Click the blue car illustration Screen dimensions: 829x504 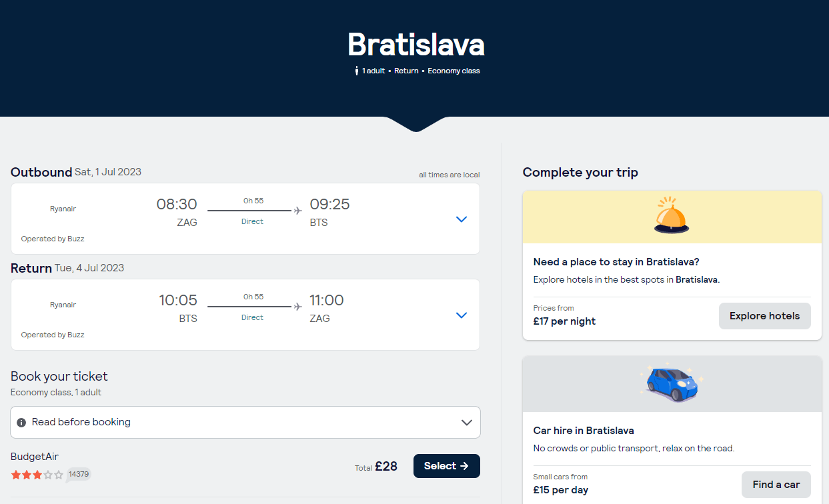click(x=672, y=383)
